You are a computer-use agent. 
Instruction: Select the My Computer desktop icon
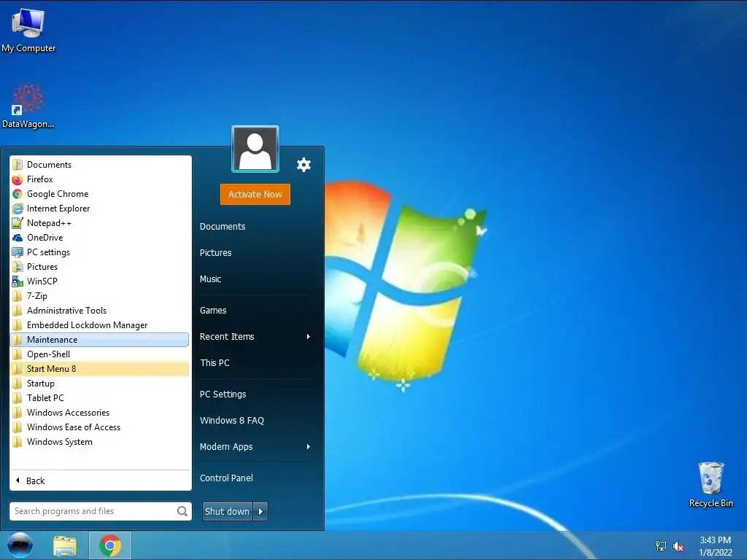pyautogui.click(x=28, y=31)
